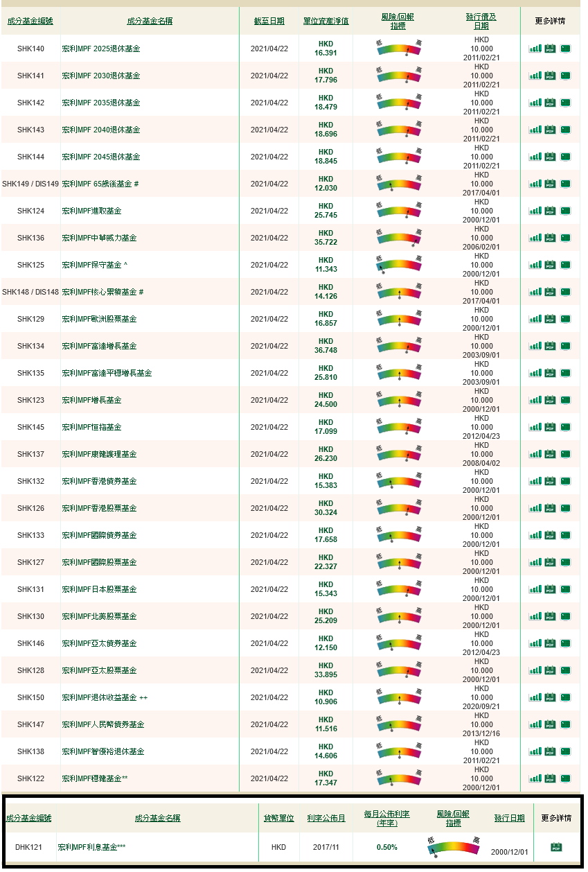The image size is (588, 872).
Task: Open the PDF icon in the SHK125 row
Action: tap(550, 265)
